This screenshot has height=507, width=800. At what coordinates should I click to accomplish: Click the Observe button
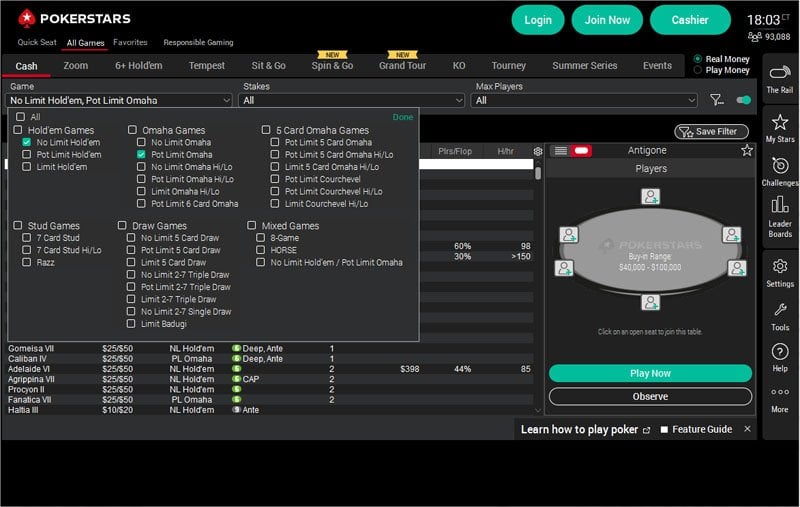tap(650, 396)
